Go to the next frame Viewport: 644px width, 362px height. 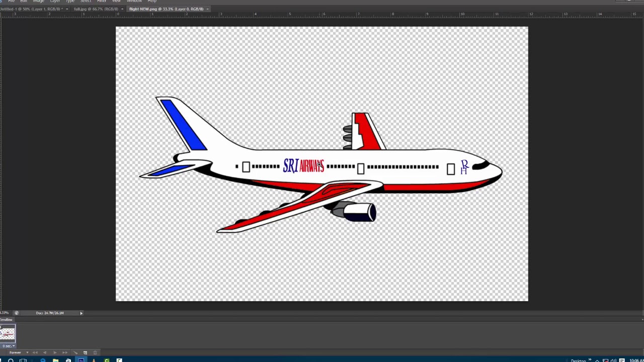[65, 352]
